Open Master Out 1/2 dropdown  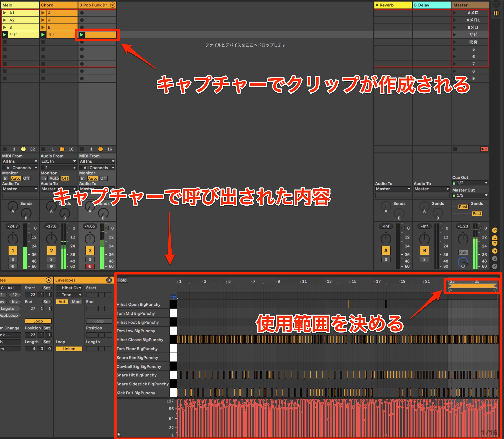click(x=470, y=195)
